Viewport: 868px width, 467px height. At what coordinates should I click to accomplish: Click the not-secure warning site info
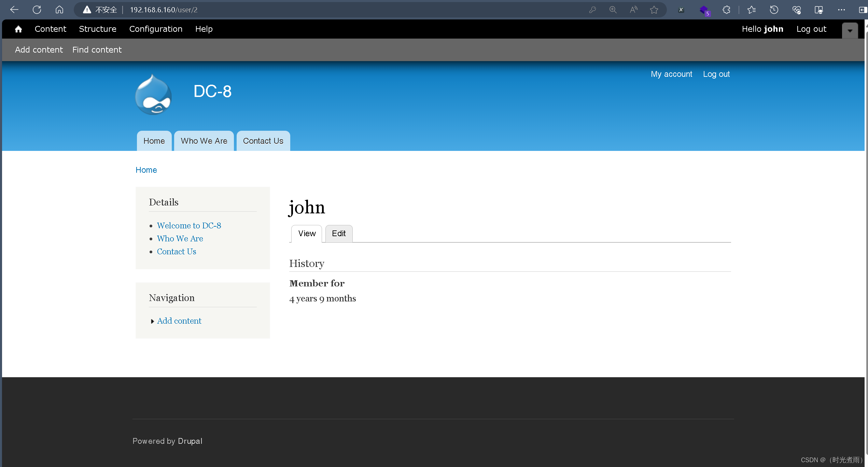click(100, 10)
